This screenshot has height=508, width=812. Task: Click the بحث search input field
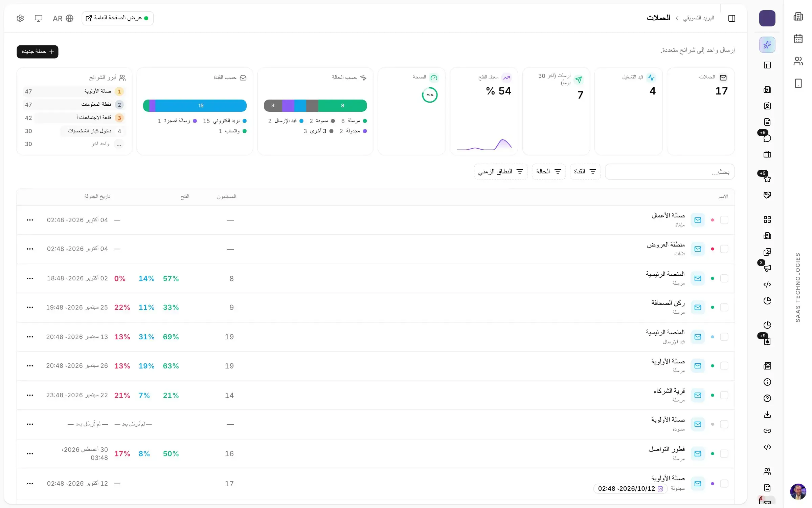pyautogui.click(x=670, y=172)
